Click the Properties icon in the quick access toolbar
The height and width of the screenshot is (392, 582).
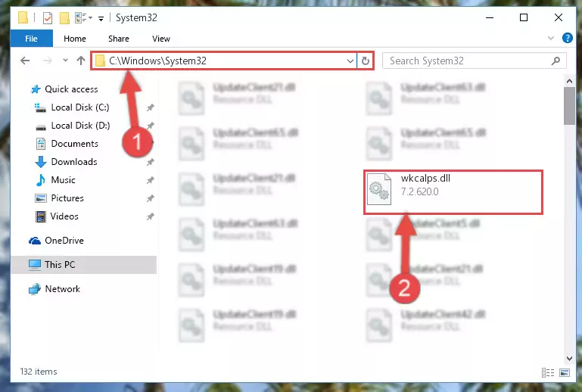pos(48,18)
